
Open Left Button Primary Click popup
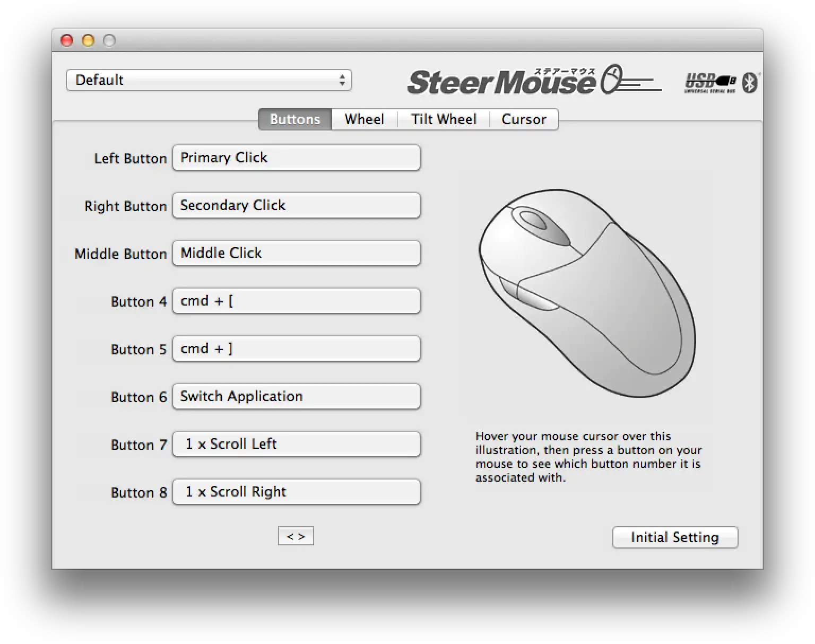click(x=297, y=158)
